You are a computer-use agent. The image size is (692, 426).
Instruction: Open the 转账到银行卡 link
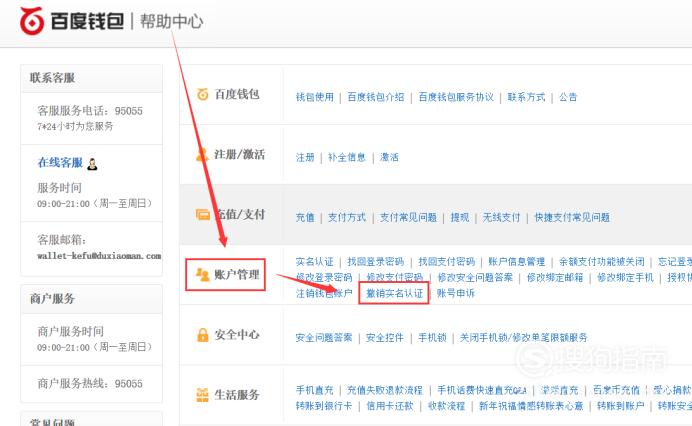coord(324,406)
